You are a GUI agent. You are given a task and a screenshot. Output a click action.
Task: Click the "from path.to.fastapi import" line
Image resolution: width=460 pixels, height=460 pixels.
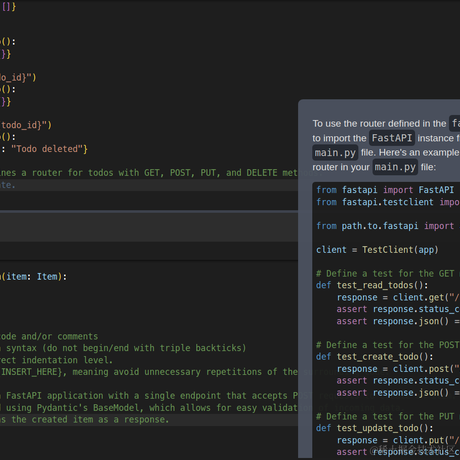385,226
